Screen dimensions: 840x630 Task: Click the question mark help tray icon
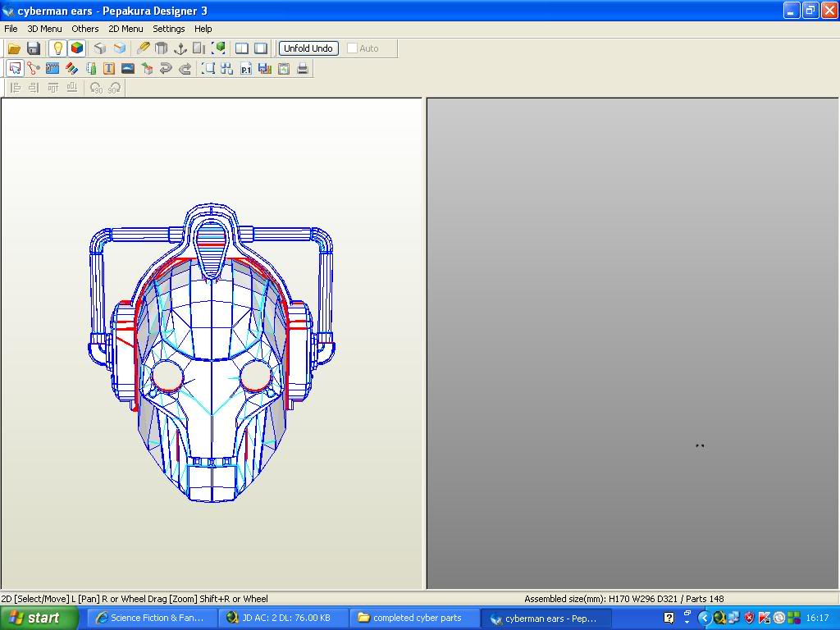[x=669, y=619]
